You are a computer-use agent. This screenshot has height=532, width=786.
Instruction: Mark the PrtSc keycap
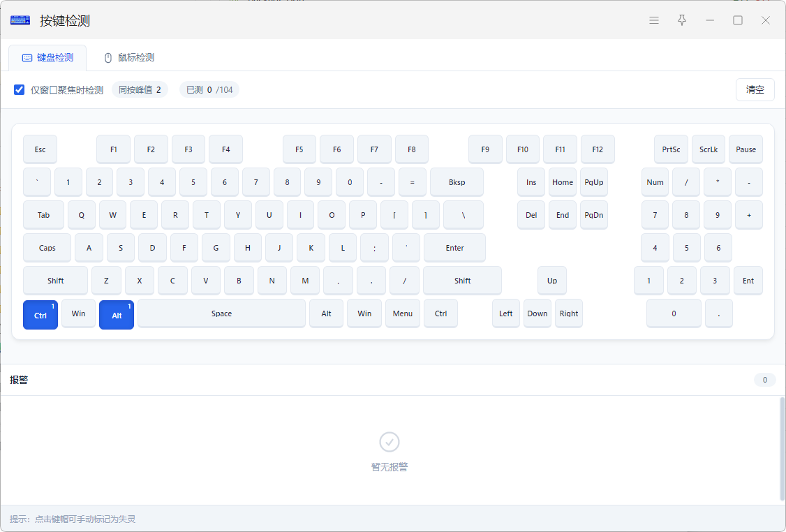671,149
